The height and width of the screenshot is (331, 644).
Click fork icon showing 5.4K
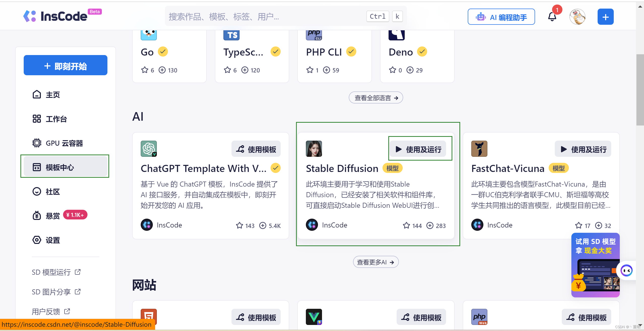point(263,225)
